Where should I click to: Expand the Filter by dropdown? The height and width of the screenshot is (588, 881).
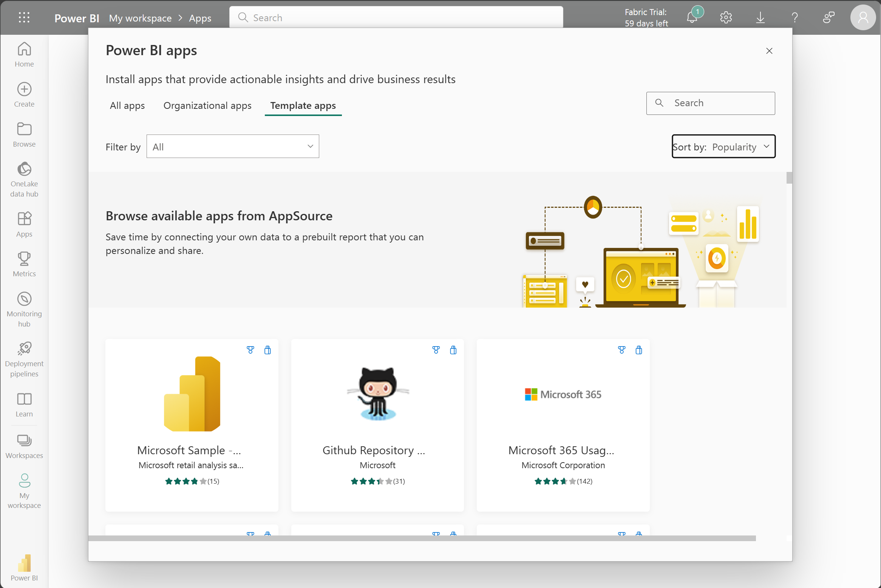232,146
